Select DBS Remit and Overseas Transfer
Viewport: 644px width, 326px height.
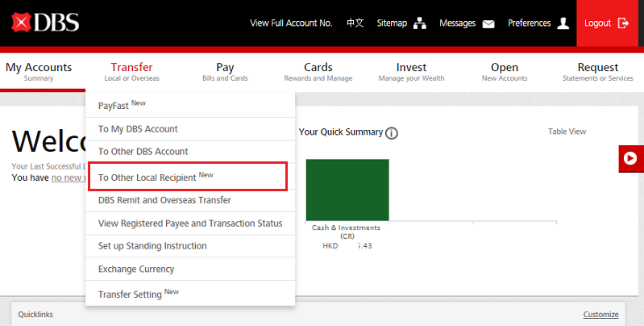(x=164, y=200)
